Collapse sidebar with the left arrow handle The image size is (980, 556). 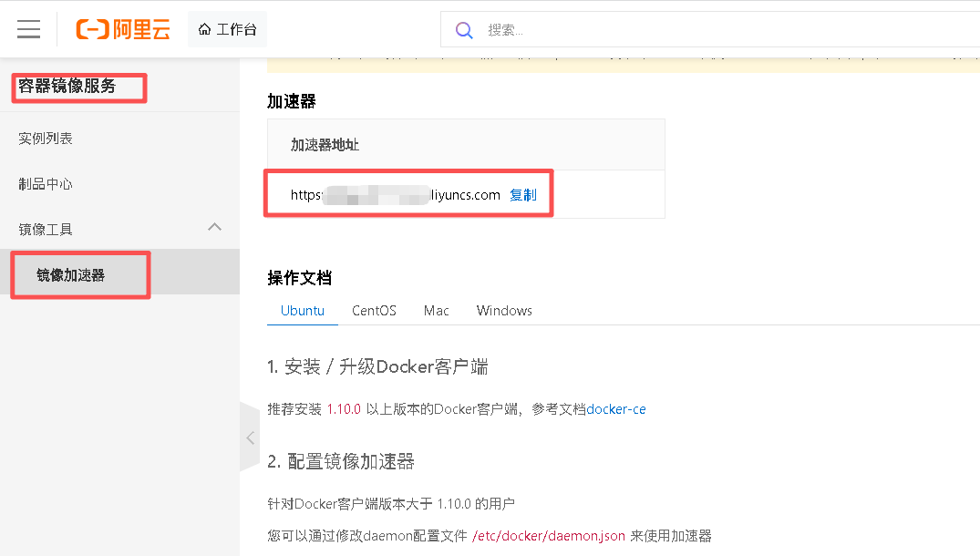[250, 438]
